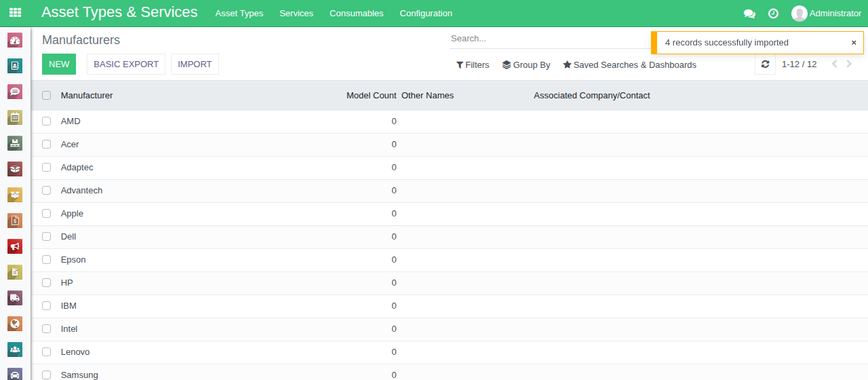Open Saved Searches & Dashboards dropdown

pyautogui.click(x=629, y=65)
